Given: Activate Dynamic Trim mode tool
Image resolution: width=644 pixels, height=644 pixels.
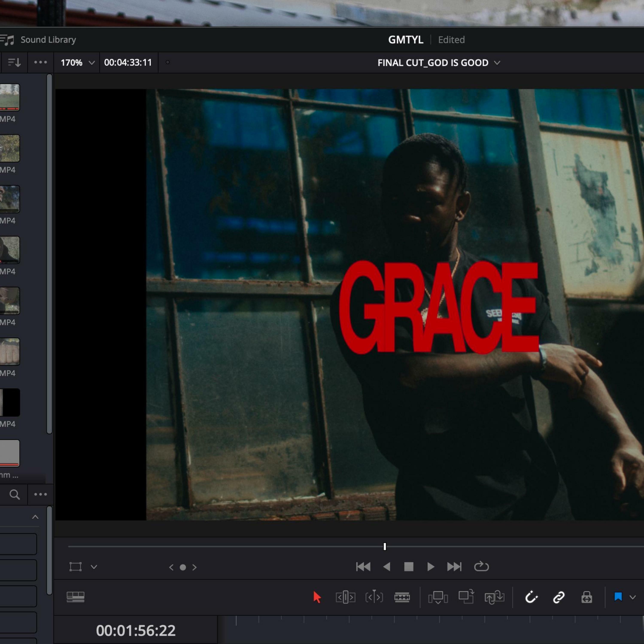Looking at the screenshot, I should (374, 597).
